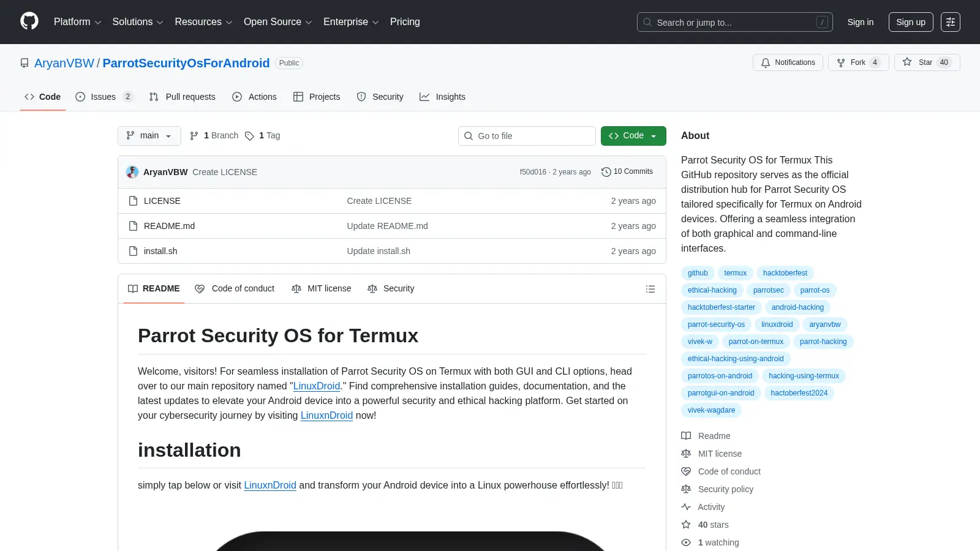The image size is (980, 551).
Task: Open the 1 Tag listing
Action: pyautogui.click(x=263, y=136)
